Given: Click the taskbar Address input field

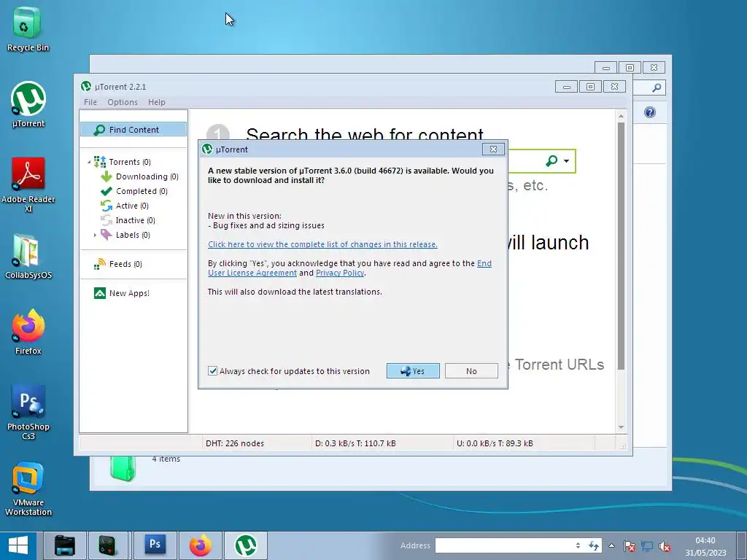Looking at the screenshot, I should (504, 545).
